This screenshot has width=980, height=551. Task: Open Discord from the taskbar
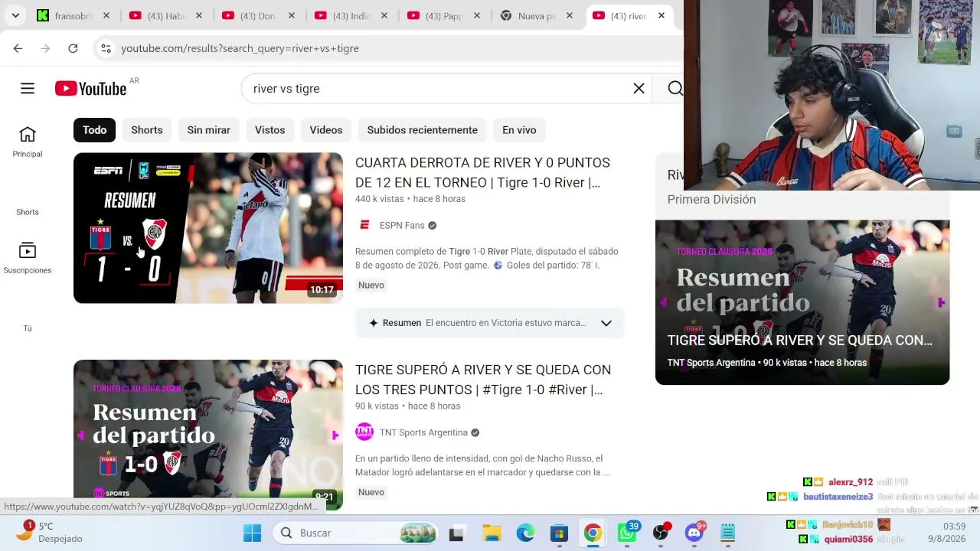pos(694,533)
